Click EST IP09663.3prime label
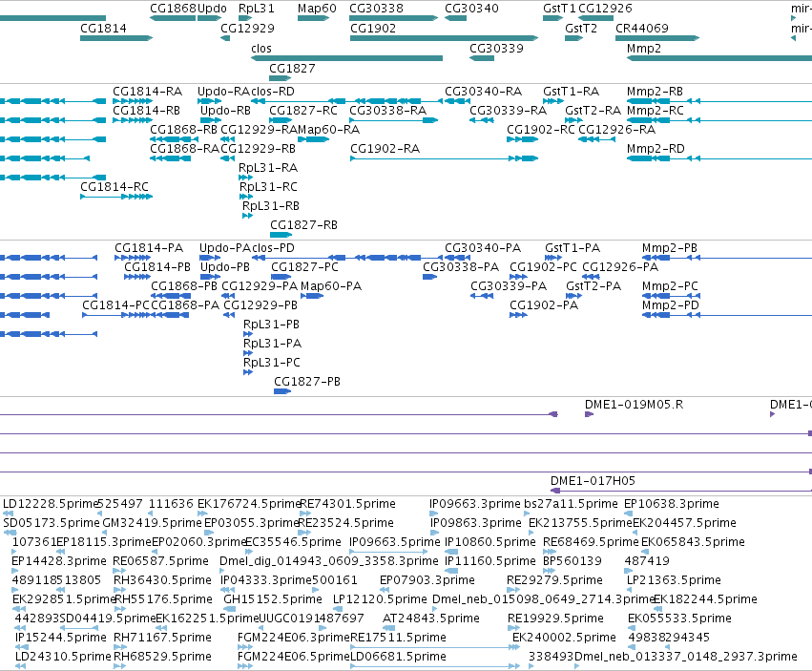812x671 pixels. [x=475, y=504]
